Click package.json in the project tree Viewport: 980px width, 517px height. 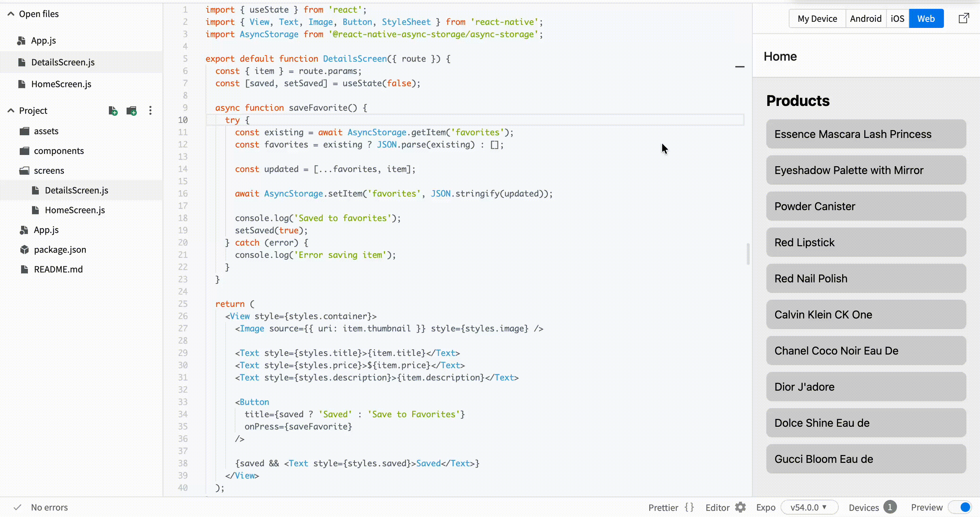pyautogui.click(x=60, y=250)
